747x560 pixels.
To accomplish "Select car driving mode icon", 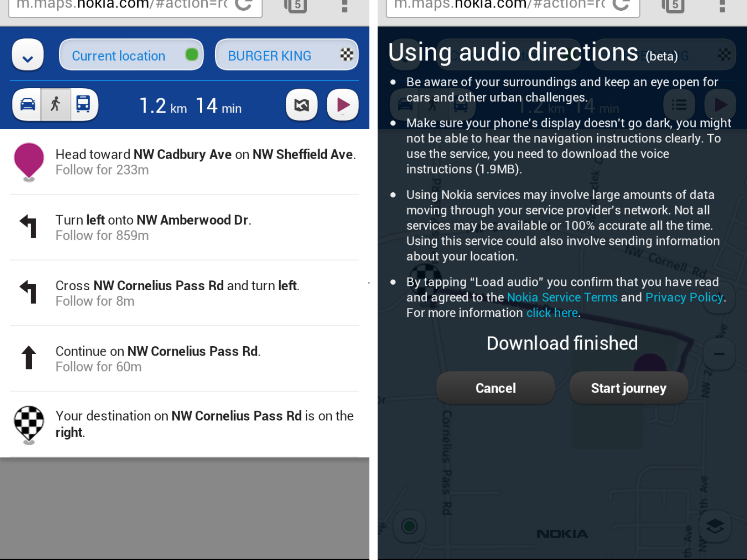I will (28, 105).
